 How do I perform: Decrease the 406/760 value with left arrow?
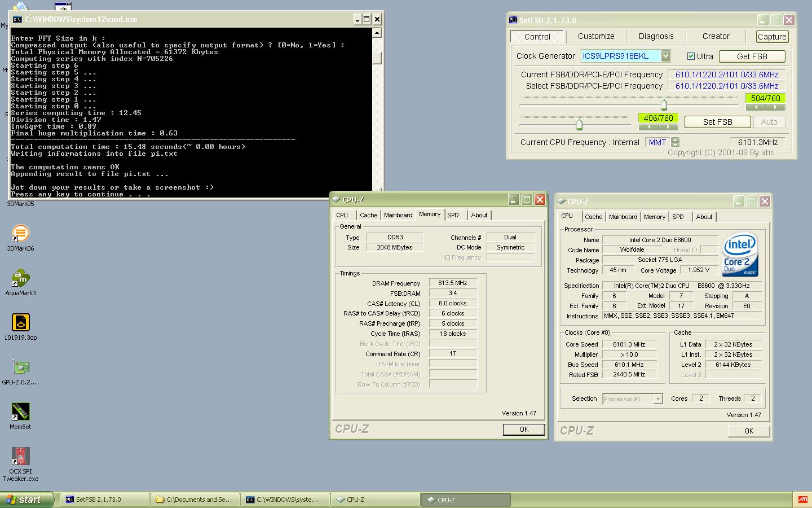(x=648, y=126)
